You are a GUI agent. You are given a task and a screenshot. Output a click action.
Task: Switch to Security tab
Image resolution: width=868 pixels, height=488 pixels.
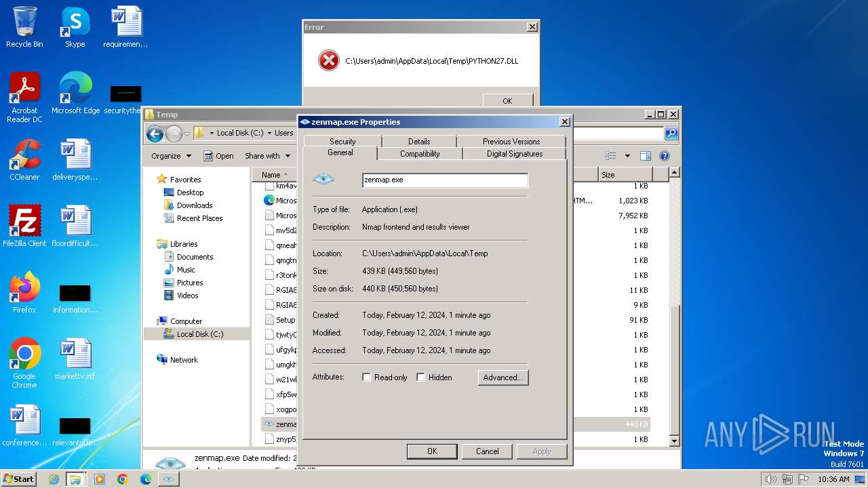[342, 141]
